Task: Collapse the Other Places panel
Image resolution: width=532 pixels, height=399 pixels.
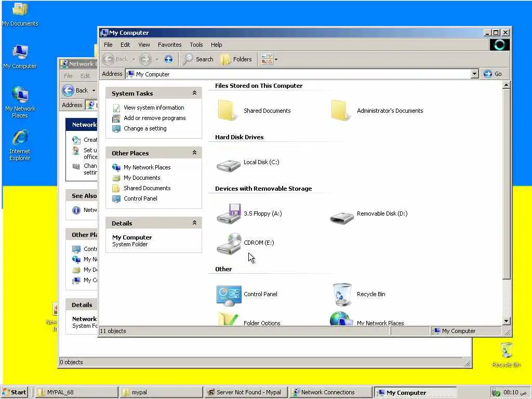Action: pos(194,153)
